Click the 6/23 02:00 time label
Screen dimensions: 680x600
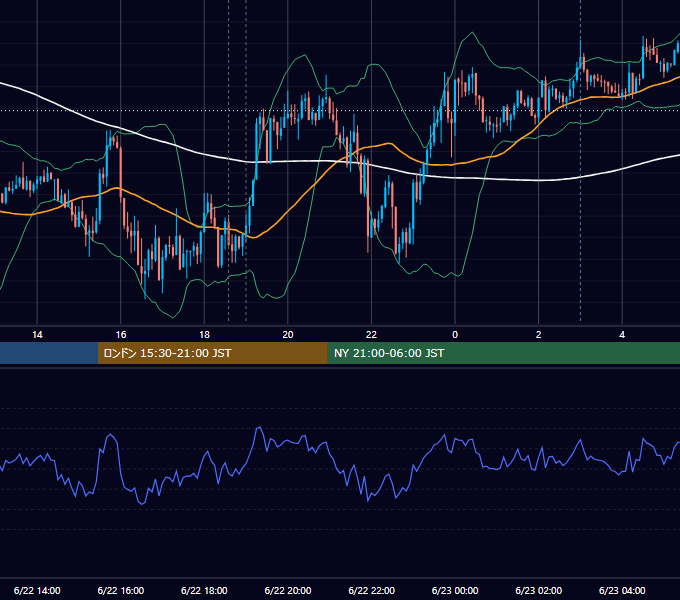(539, 590)
